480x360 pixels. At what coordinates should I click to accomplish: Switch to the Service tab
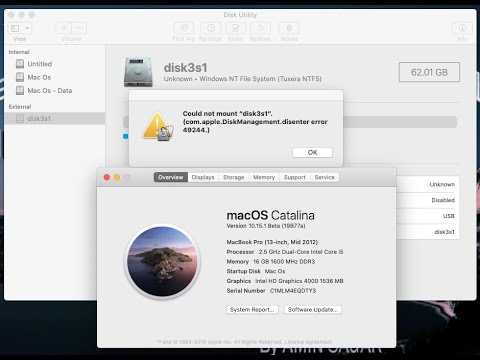point(325,177)
